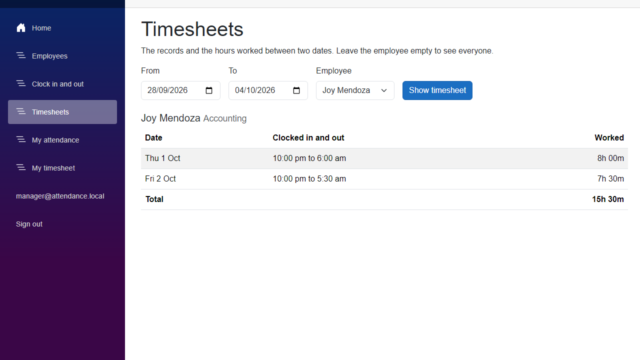Open the Employees page
640x360 pixels.
click(x=62, y=56)
